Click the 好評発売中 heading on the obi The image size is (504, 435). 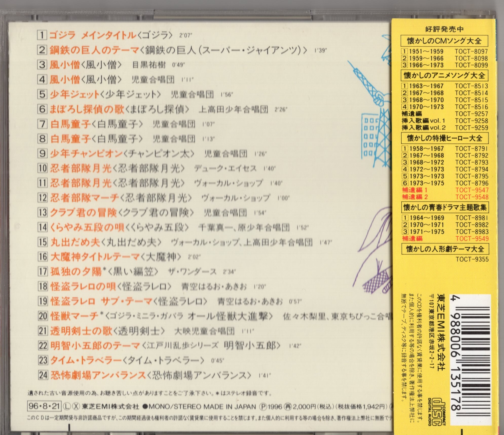pos(444,30)
